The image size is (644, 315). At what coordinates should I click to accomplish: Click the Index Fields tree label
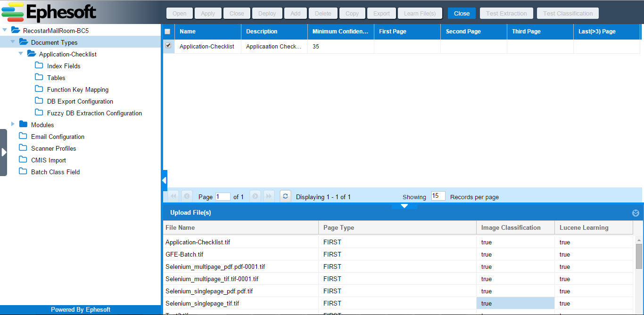[64, 66]
